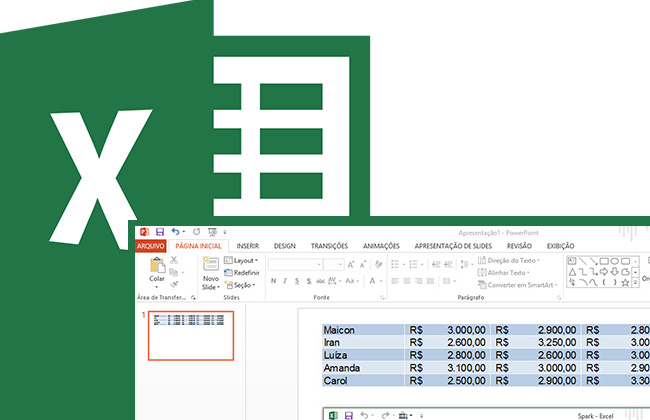Image resolution: width=650 pixels, height=420 pixels.
Task: Pick the oval shape from the shapes gallery
Action: [x=615, y=261]
